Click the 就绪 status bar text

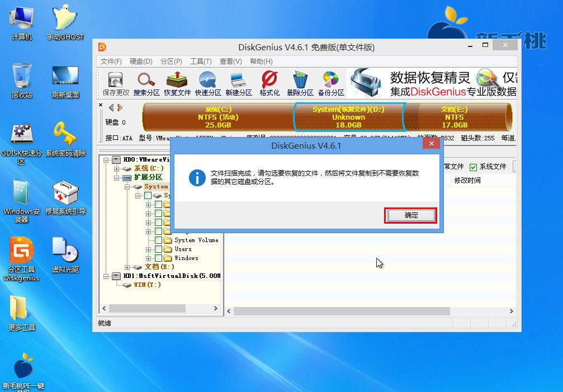coord(105,323)
